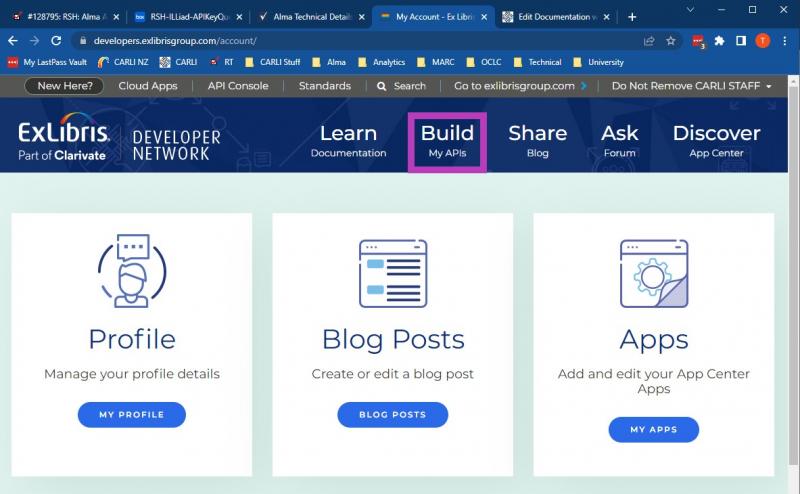Open the Standards link
Screen dimensions: 800x494
(325, 86)
